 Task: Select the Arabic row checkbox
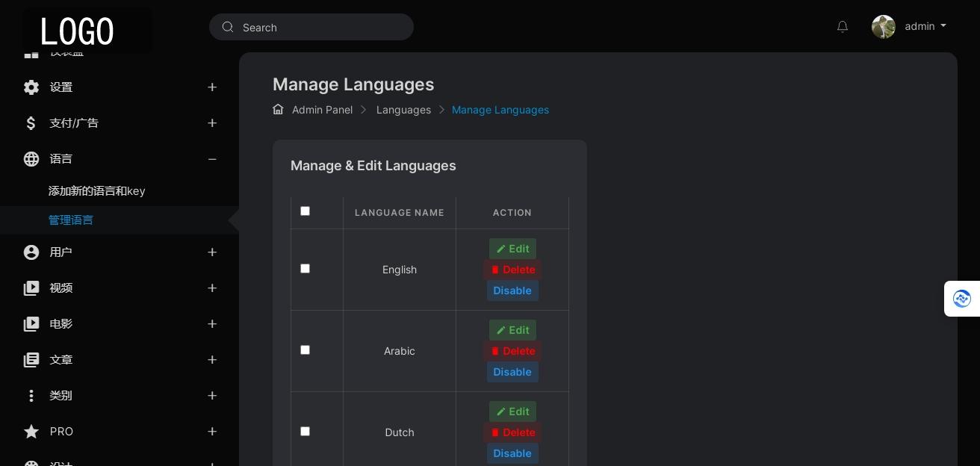[x=305, y=350]
